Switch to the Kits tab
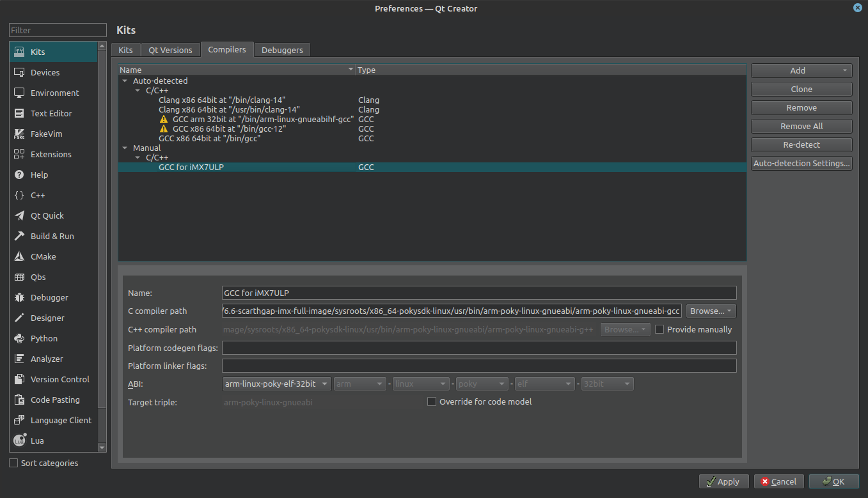 125,50
